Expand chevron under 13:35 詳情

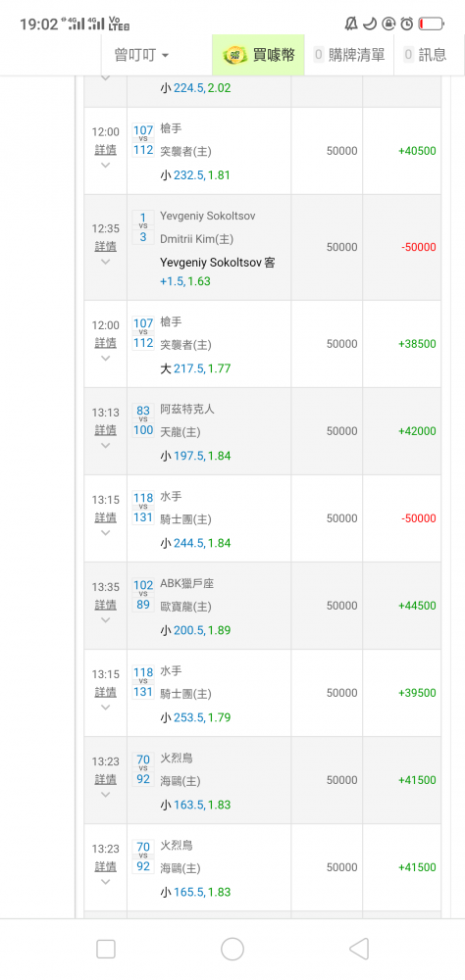[105, 620]
